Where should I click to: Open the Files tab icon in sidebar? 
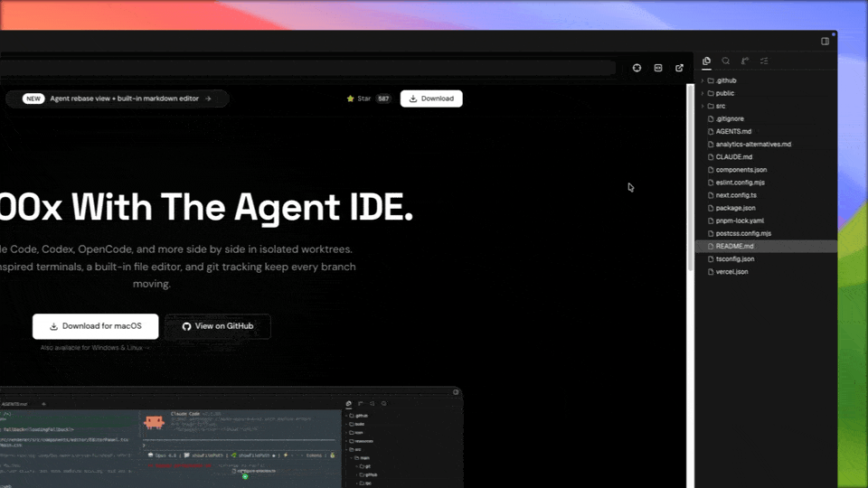coord(706,61)
